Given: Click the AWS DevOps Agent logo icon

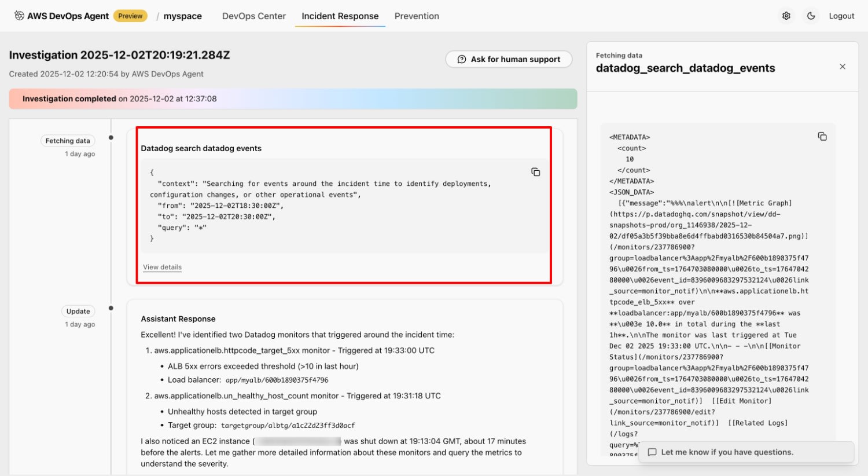Looking at the screenshot, I should tap(19, 16).
